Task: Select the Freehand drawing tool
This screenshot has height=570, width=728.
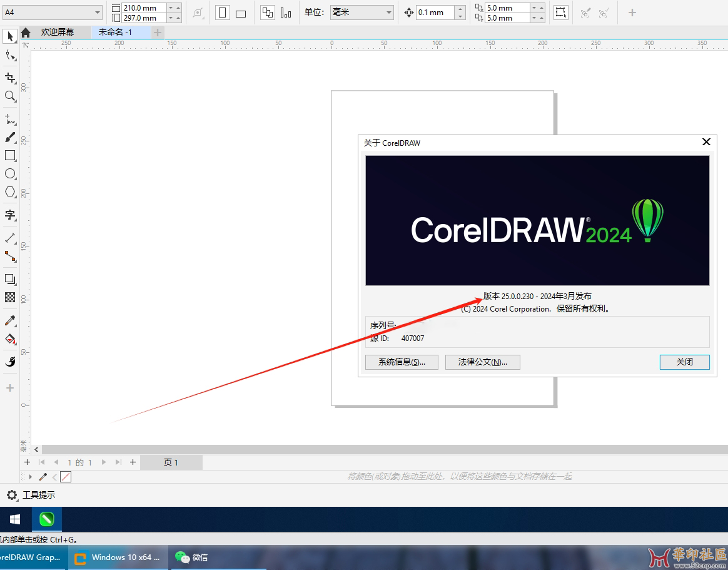Action: pyautogui.click(x=10, y=120)
